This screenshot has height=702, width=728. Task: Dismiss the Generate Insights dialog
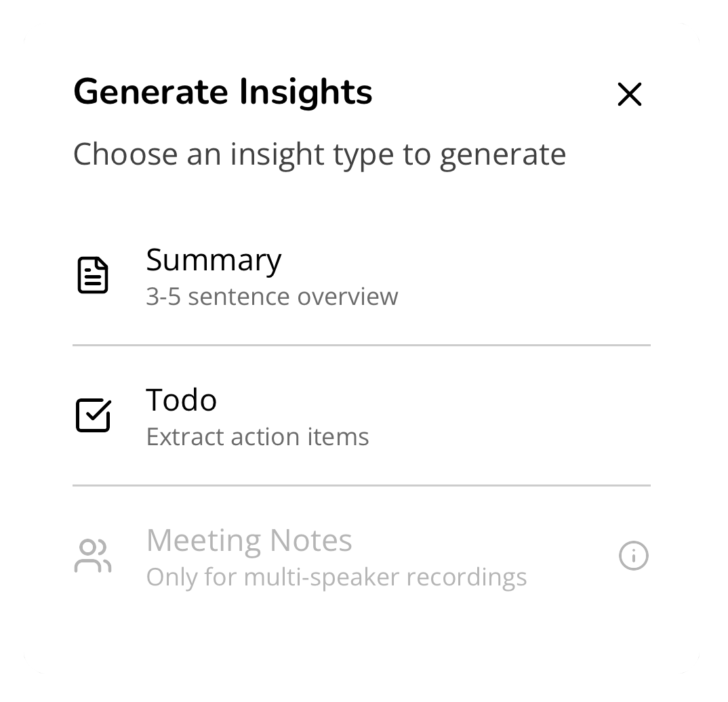(x=629, y=94)
